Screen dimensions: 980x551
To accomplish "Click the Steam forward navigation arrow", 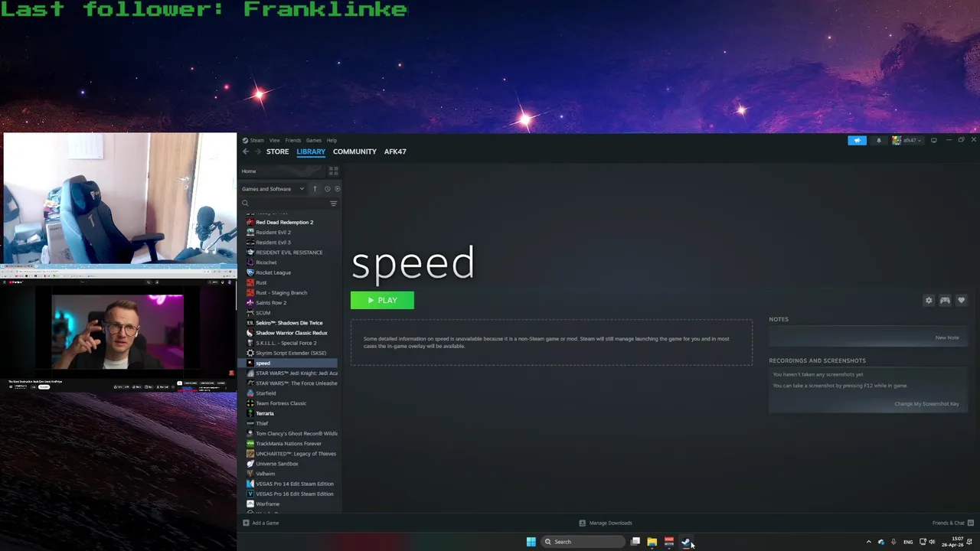I will tap(257, 152).
